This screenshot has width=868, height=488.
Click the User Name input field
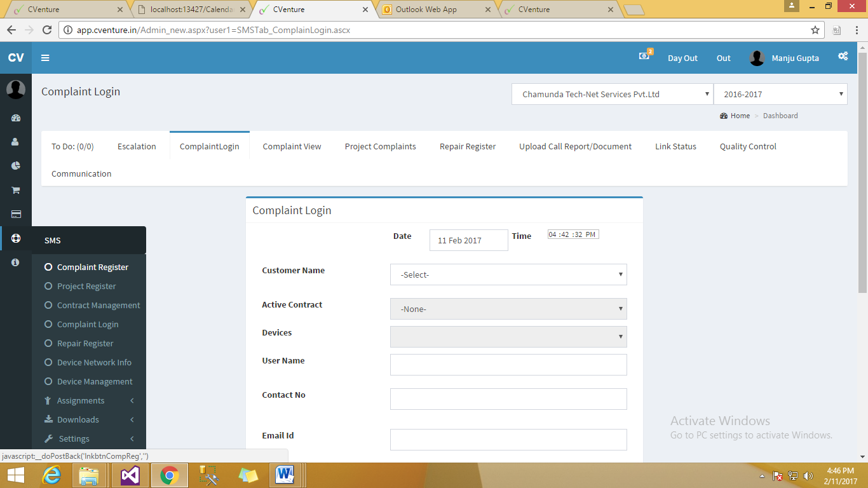[508, 365]
